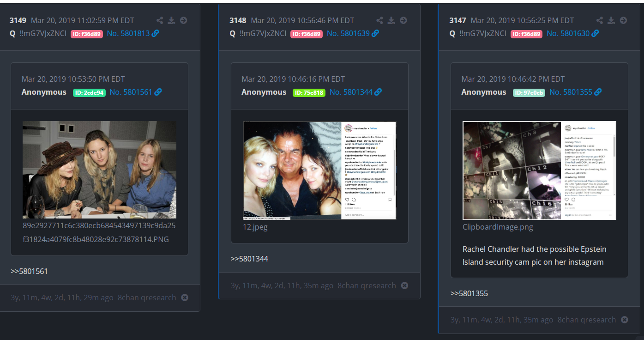Click ID f36d89 badge on post 3148
This screenshot has height=340, width=644.
(307, 34)
